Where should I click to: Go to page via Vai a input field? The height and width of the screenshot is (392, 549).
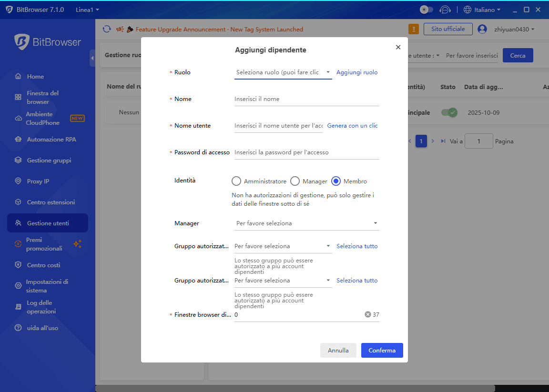(478, 141)
